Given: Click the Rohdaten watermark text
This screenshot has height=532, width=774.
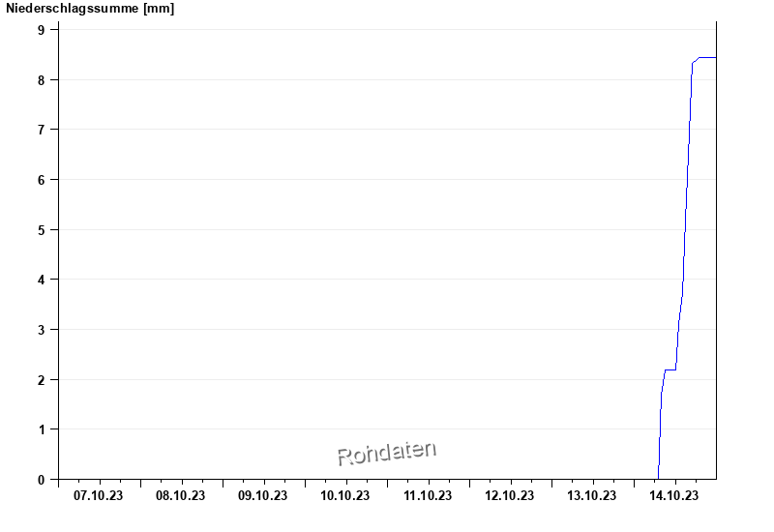Looking at the screenshot, I should pyautogui.click(x=387, y=452).
